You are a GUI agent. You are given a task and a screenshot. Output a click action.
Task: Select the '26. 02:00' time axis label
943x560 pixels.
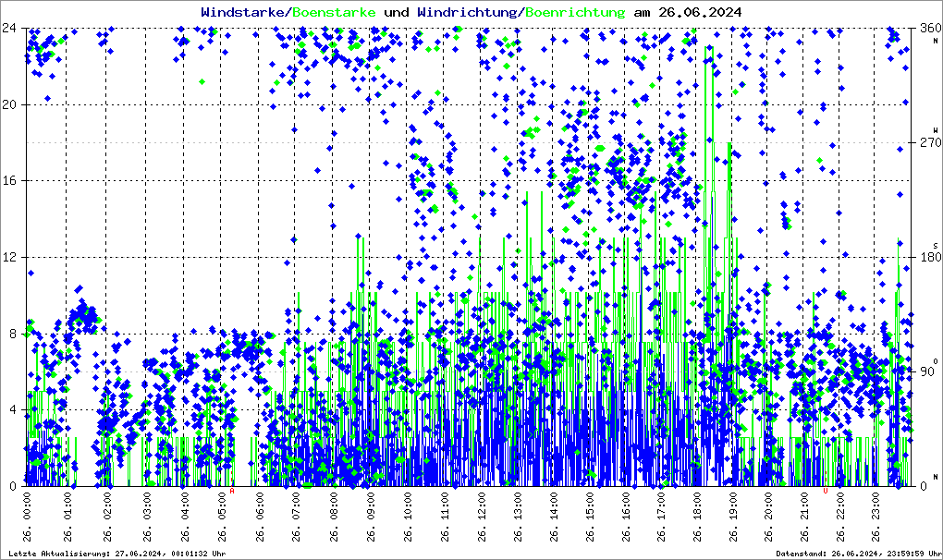pos(107,517)
